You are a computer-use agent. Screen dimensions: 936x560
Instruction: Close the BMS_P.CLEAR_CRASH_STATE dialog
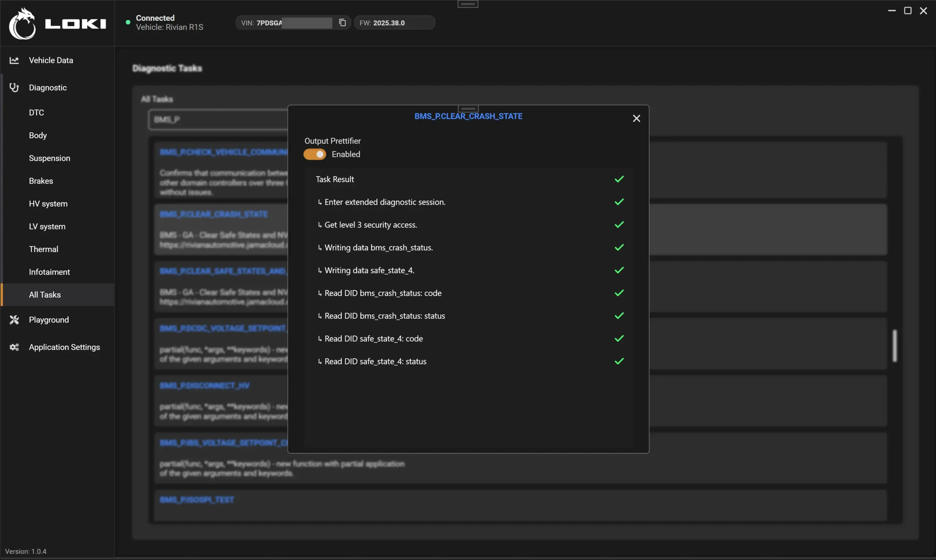pyautogui.click(x=636, y=118)
